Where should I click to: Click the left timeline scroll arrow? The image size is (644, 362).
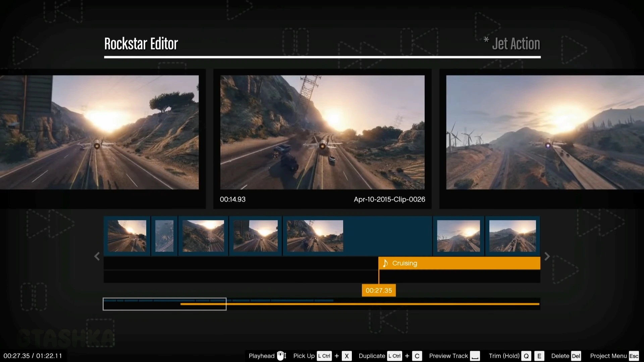(97, 256)
